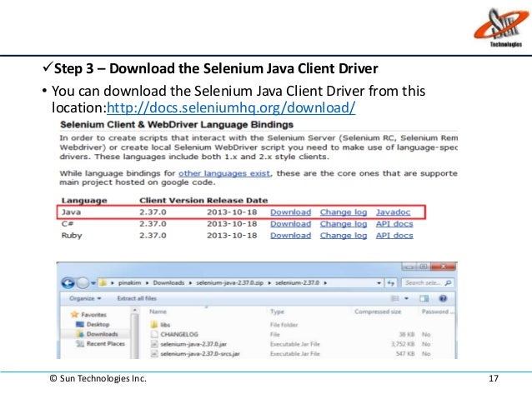Viewport: 532px width, 399px height.
Task: Open the other languages exist link
Action: click(x=224, y=173)
